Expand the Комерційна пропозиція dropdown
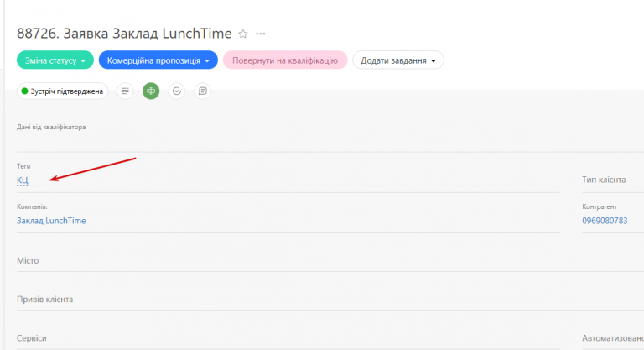The height and width of the screenshot is (350, 644). pyautogui.click(x=158, y=60)
